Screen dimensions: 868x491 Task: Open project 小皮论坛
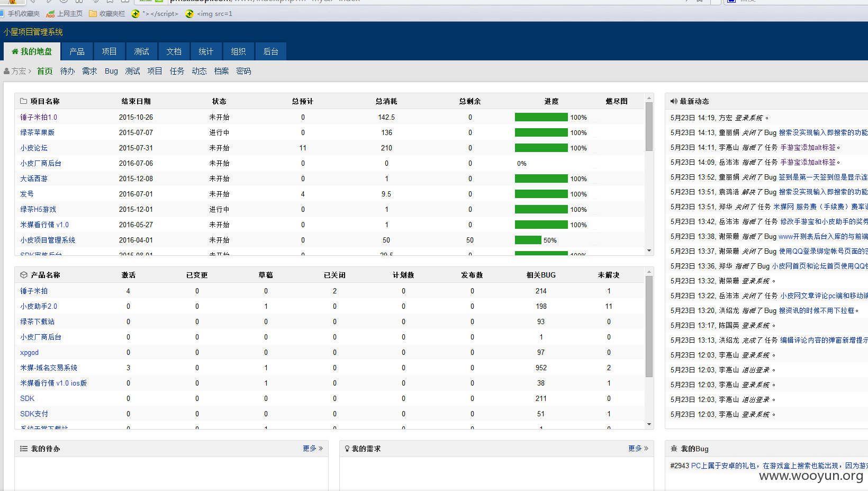(x=34, y=148)
